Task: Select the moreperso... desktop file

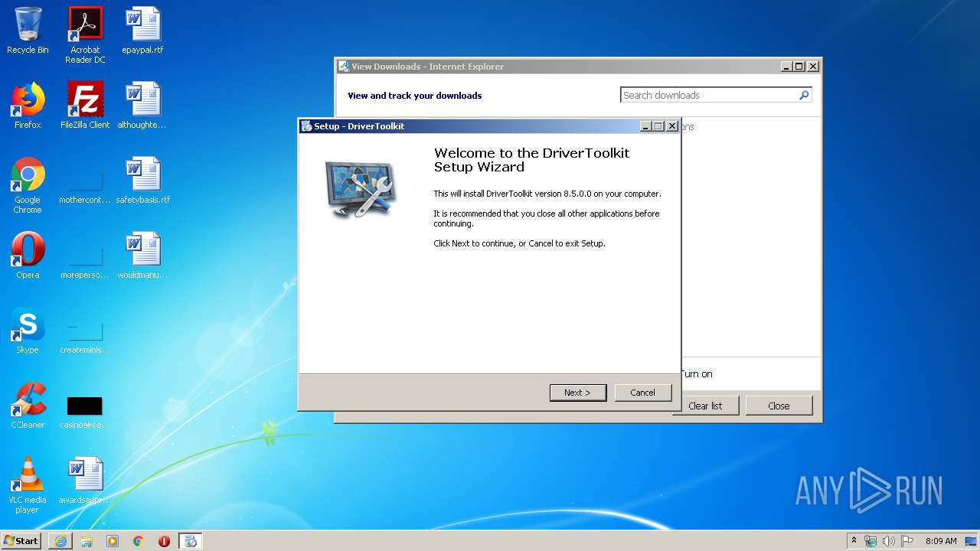Action: [85, 260]
